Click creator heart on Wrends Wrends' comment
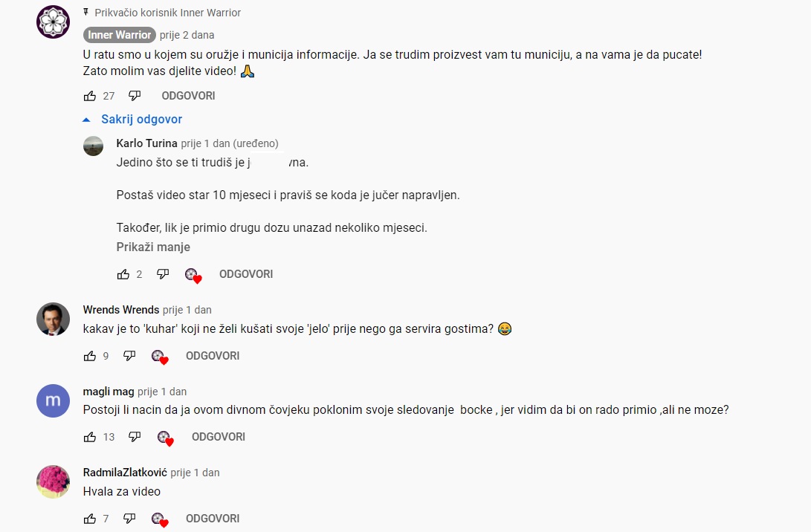The width and height of the screenshot is (811, 532). point(160,357)
